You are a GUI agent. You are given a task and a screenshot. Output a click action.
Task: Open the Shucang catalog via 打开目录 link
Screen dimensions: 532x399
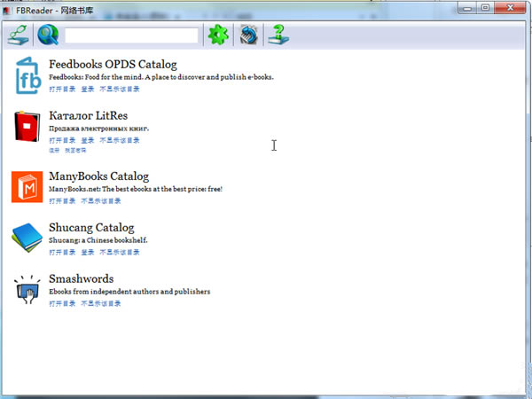pyautogui.click(x=62, y=252)
